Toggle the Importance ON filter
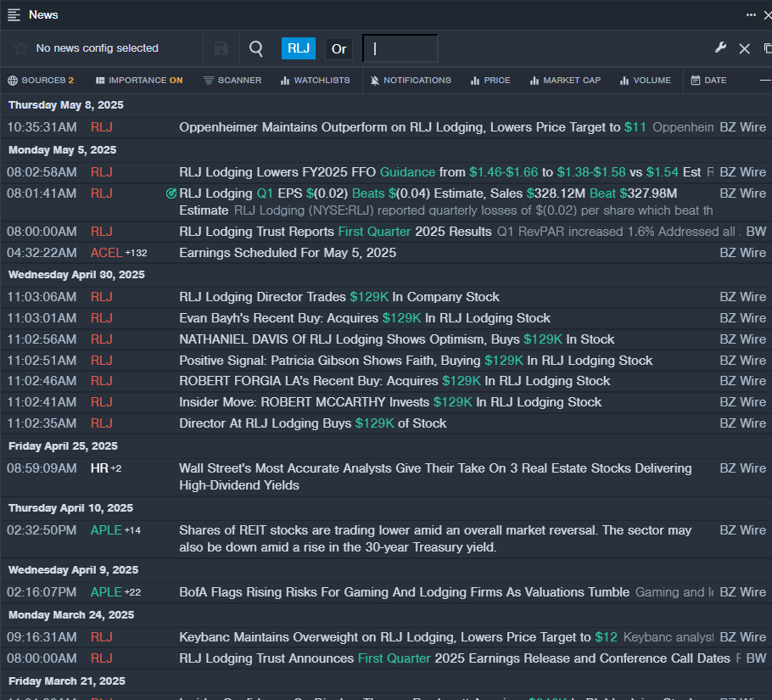Image resolution: width=772 pixels, height=700 pixels. click(x=139, y=81)
